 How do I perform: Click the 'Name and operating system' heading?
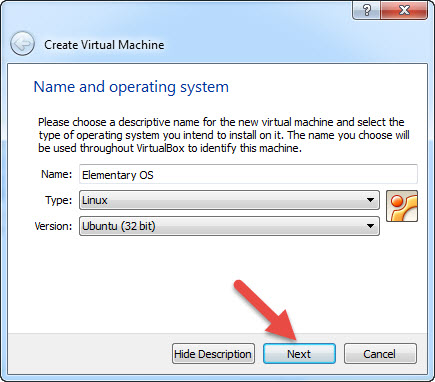pyautogui.click(x=131, y=87)
